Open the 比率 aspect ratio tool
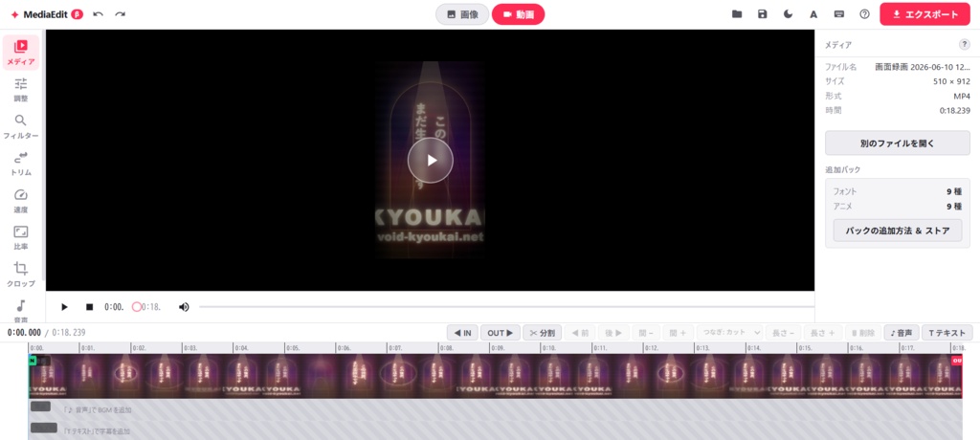Viewport: 980px width, 440px height. click(21, 238)
